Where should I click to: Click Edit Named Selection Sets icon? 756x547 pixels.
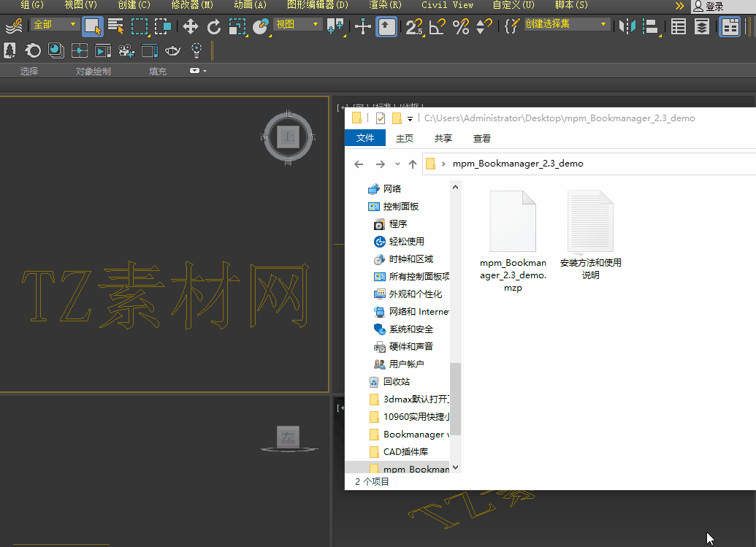click(x=511, y=26)
